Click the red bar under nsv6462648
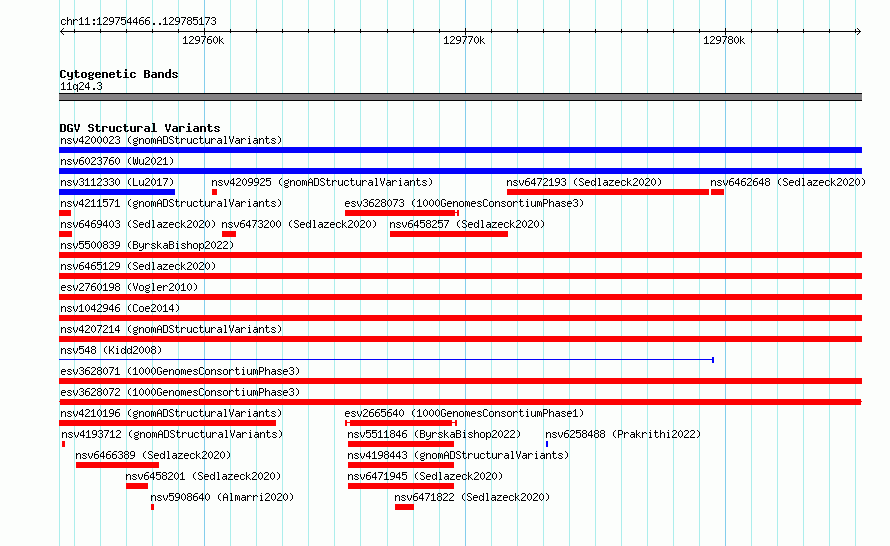890x546 pixels. pyautogui.click(x=717, y=192)
